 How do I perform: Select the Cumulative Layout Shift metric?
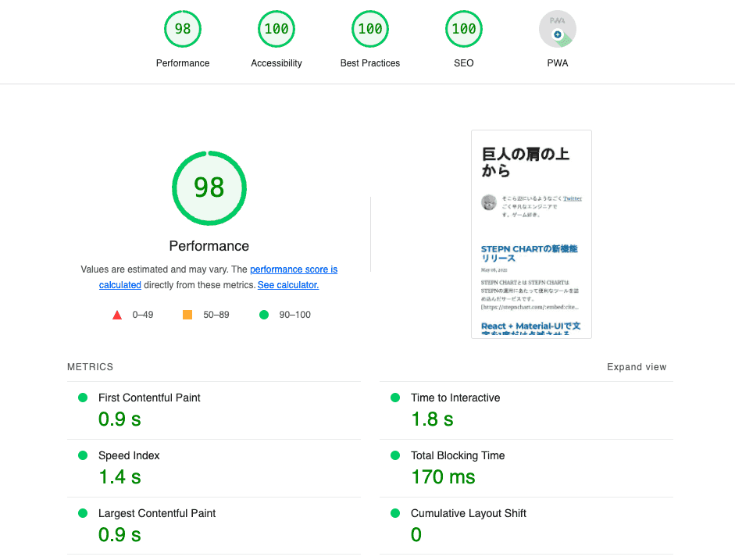click(x=469, y=513)
